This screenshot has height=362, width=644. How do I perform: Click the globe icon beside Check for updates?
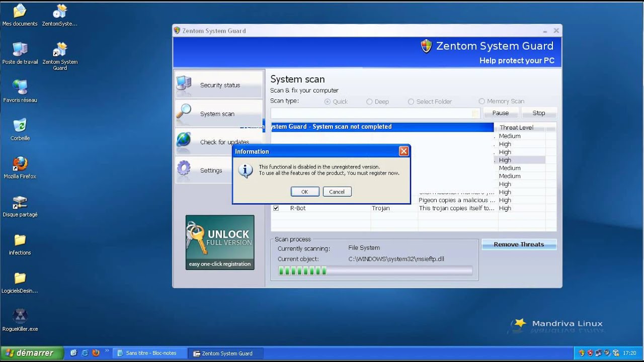tap(184, 141)
